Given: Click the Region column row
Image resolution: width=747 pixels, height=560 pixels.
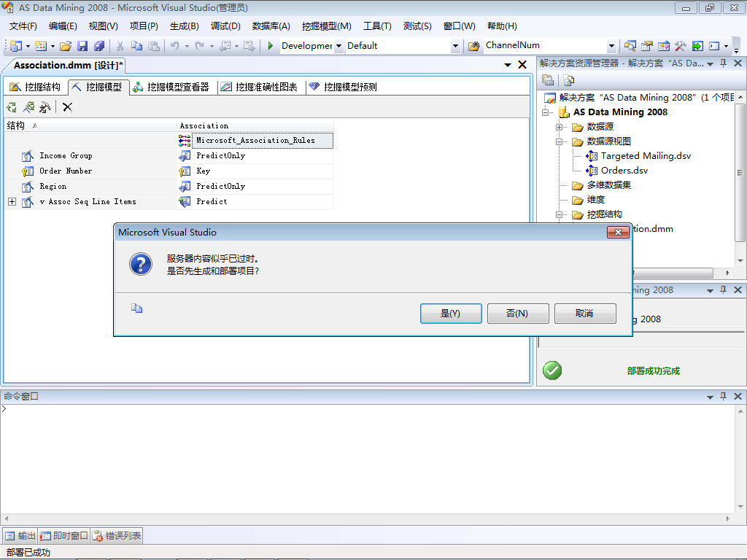Looking at the screenshot, I should pos(90,186).
